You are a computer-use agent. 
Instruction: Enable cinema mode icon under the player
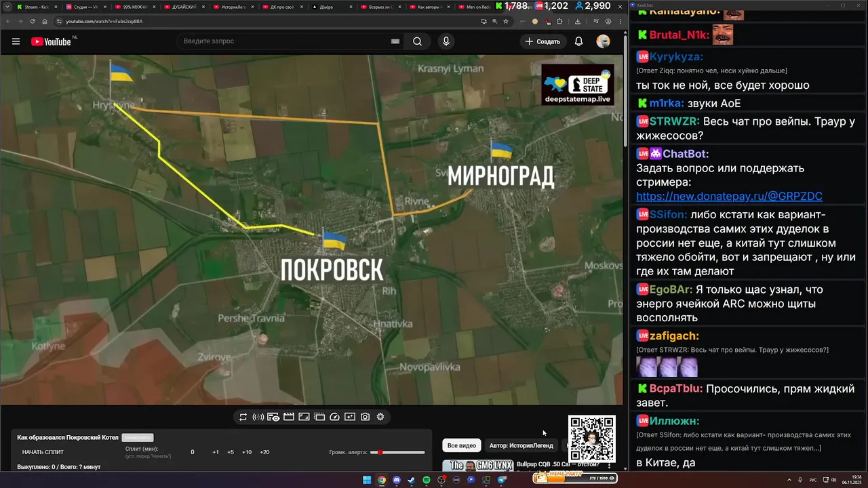[x=319, y=417]
